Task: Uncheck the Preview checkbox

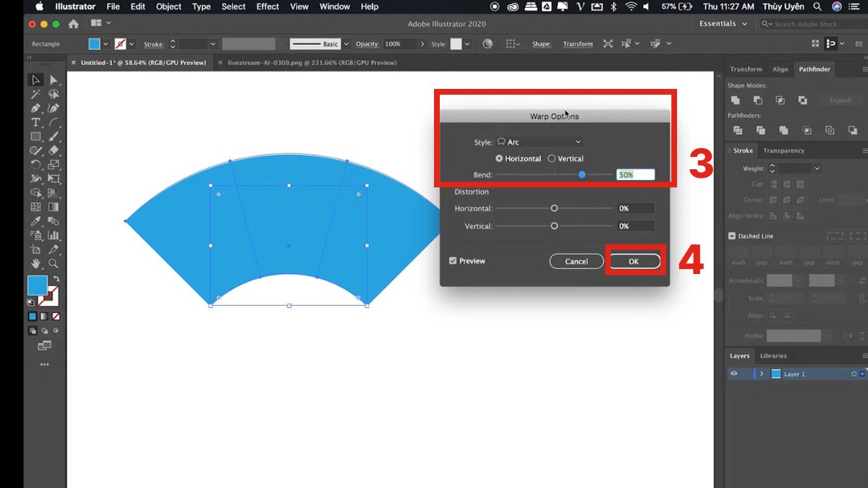Action: click(x=453, y=261)
